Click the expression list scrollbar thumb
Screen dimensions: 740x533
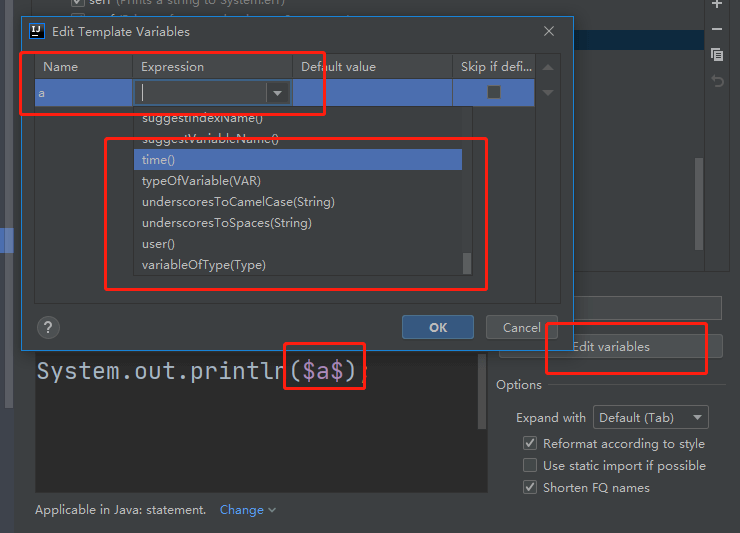(467, 263)
